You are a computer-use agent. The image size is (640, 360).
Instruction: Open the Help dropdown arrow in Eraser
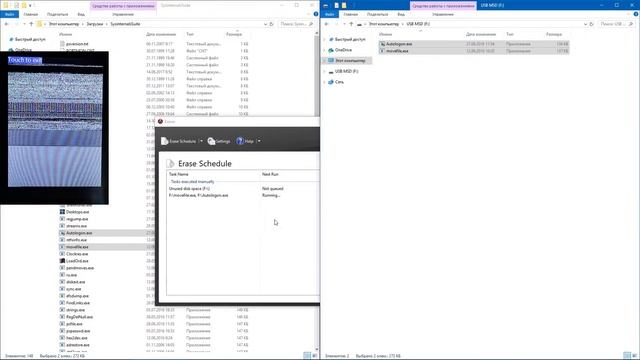coord(259,141)
